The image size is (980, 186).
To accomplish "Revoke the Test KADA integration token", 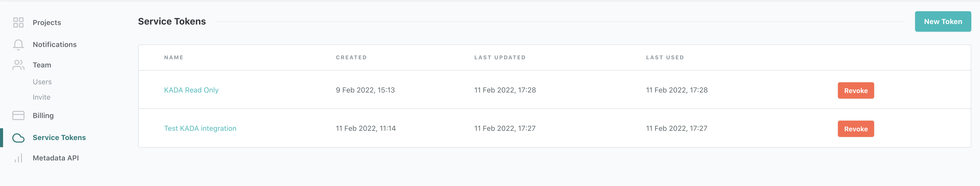I will click(856, 129).
